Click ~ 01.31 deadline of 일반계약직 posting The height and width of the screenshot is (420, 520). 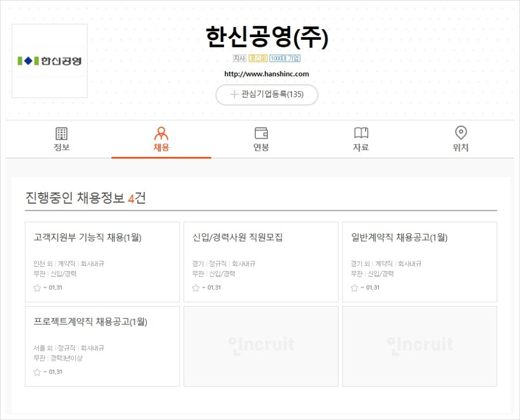pyautogui.click(x=370, y=288)
